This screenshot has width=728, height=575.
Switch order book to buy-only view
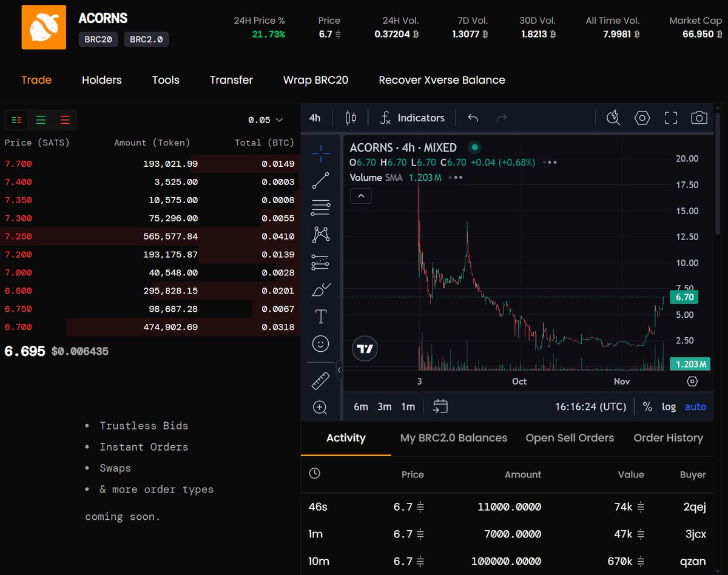[41, 119]
